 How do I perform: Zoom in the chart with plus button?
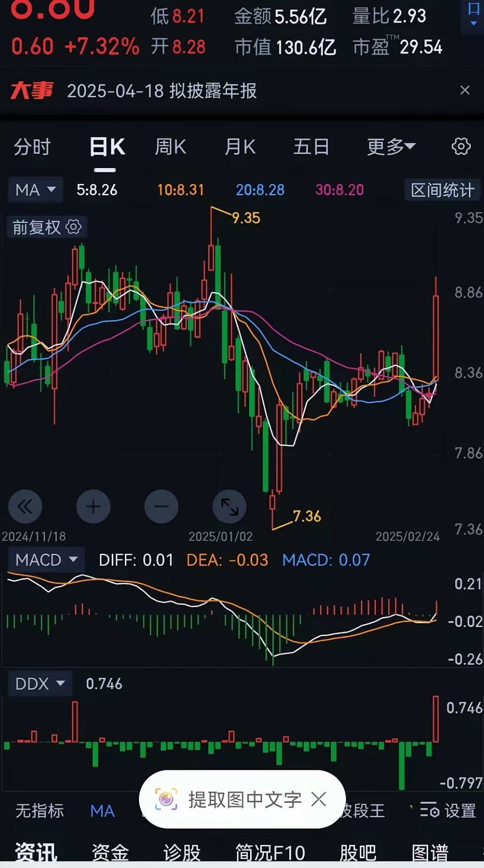(93, 507)
